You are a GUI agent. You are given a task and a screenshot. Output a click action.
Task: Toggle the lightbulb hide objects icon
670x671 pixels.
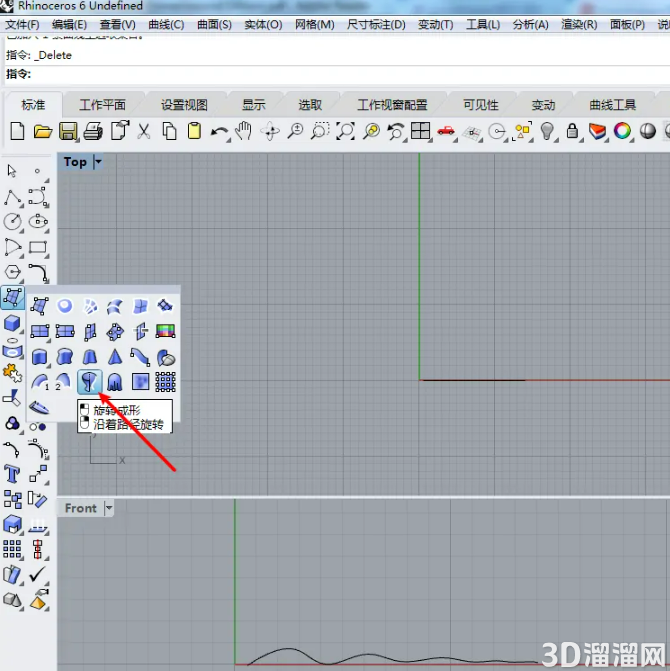coord(547,131)
